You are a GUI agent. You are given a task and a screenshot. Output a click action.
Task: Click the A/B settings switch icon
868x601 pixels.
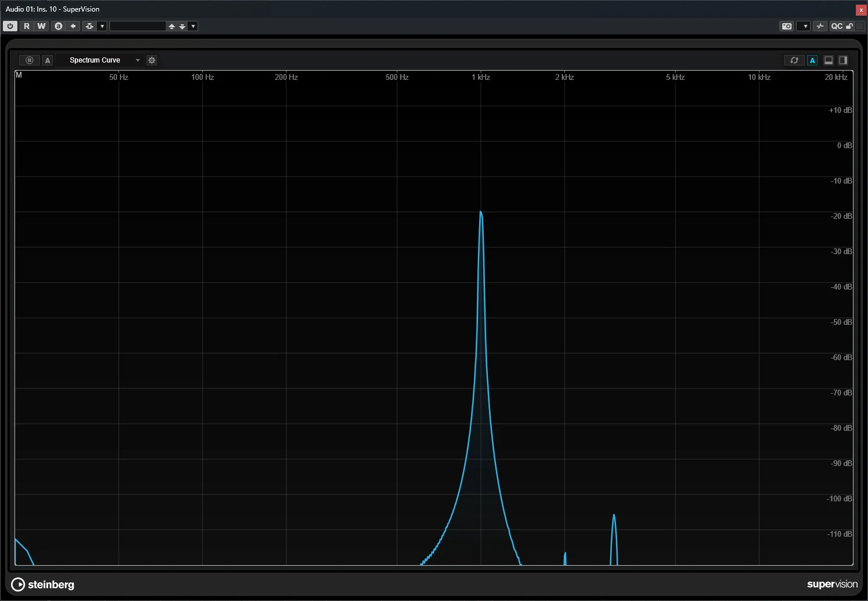point(58,26)
